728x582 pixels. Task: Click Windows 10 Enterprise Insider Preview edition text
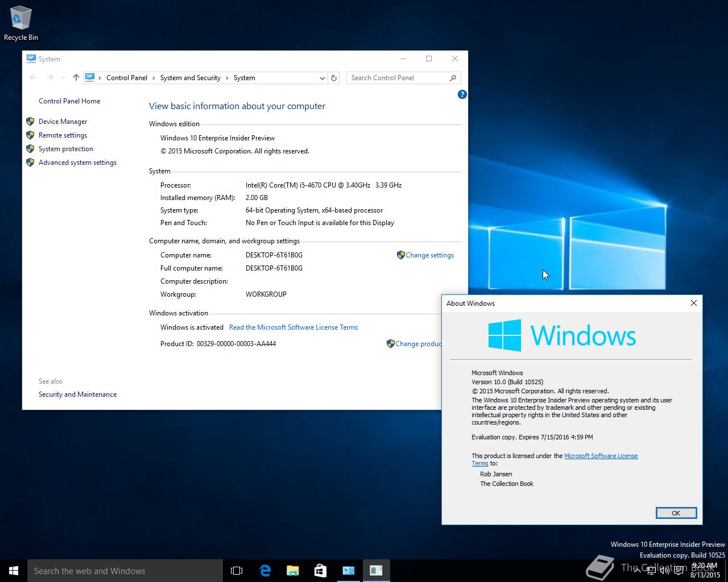coord(217,138)
